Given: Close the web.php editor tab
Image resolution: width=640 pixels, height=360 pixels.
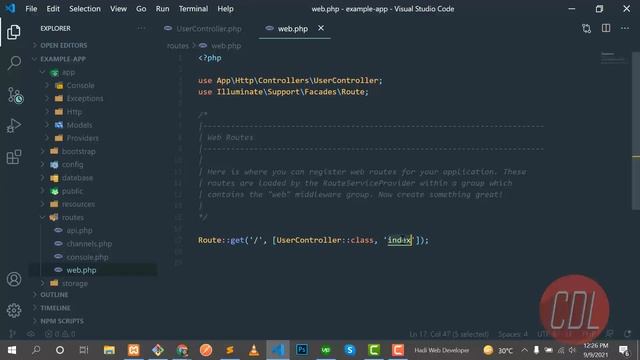Looking at the screenshot, I should point(321,28).
